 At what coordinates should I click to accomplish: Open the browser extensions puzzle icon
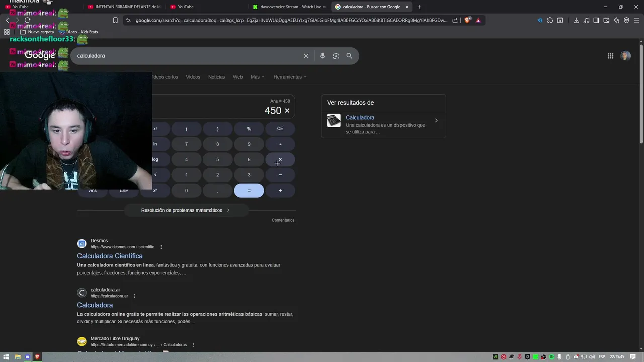tap(550, 20)
